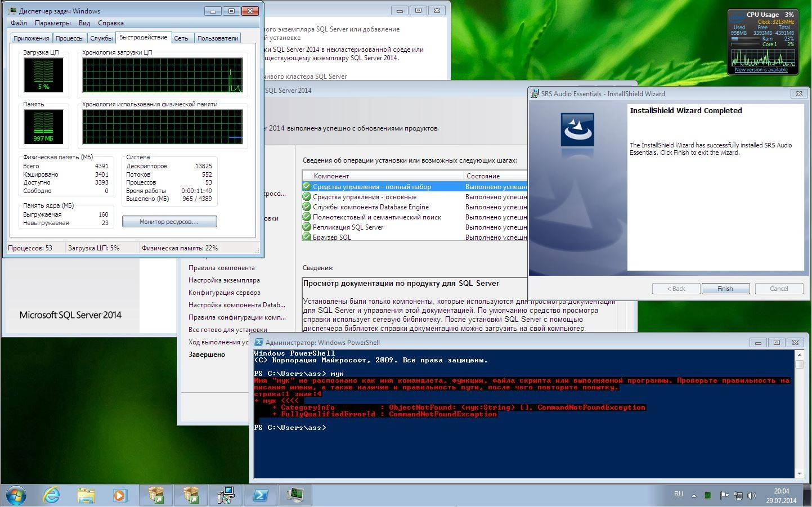Image resolution: width=812 pixels, height=507 pixels.
Task: Click PowerShell scrollbar down arrow
Action: 799,474
